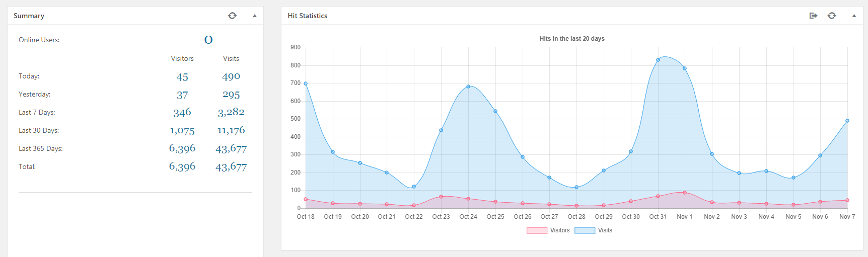Reload the Hit Statistics chart

click(832, 16)
